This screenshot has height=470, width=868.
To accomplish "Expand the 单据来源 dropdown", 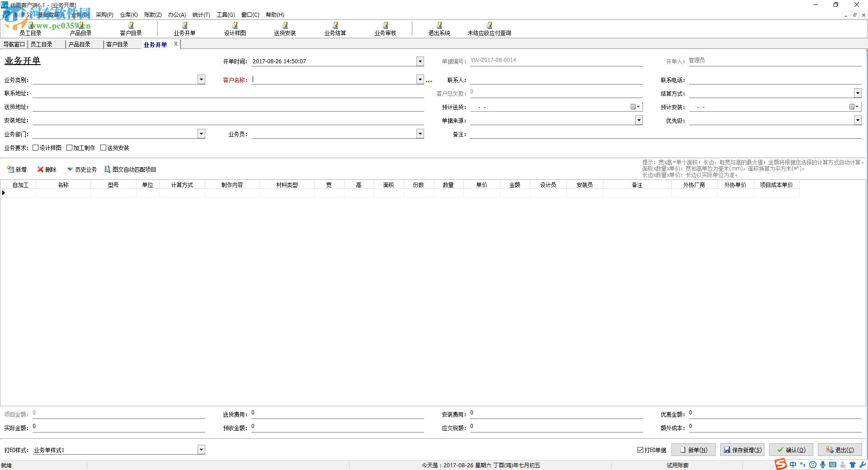I will coord(639,120).
